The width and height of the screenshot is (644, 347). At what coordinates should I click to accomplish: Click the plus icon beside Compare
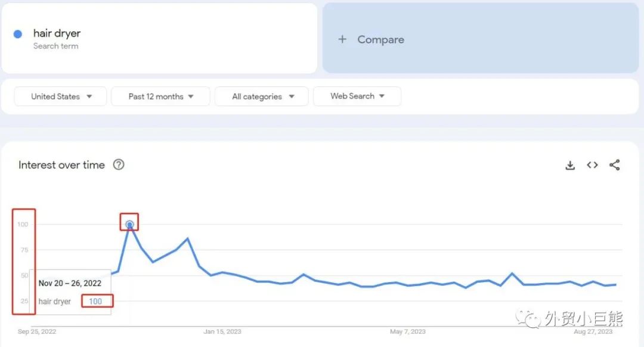click(342, 39)
